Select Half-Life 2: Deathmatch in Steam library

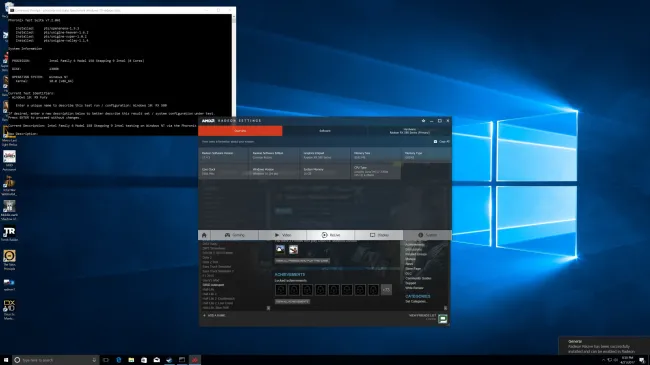(219, 299)
